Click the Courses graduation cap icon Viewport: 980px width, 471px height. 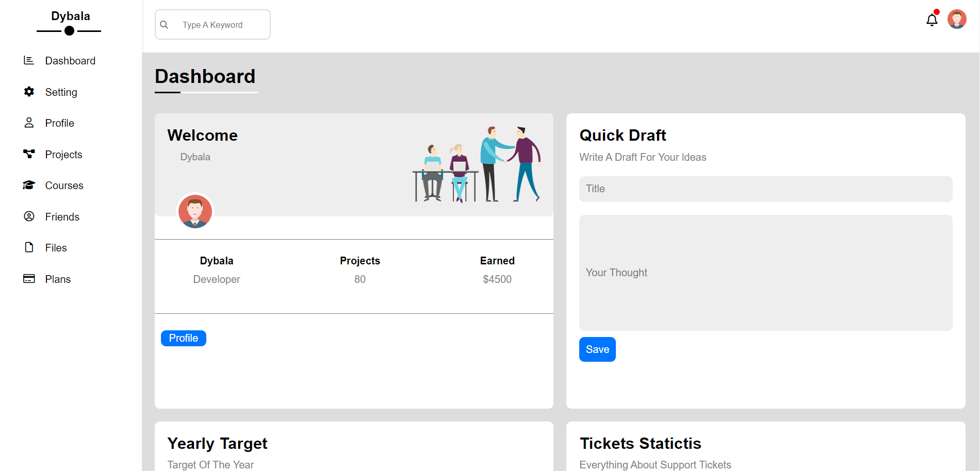pos(29,185)
